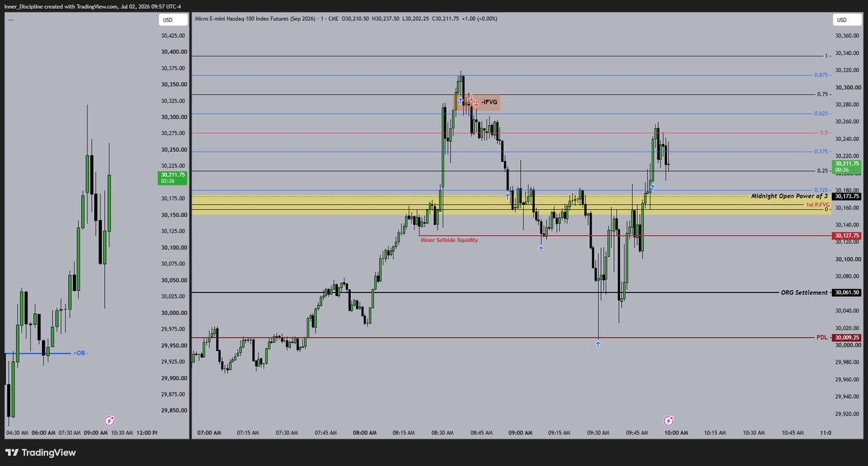Select the ORG Settlement line label
This screenshot has height=466, width=868.
804,292
